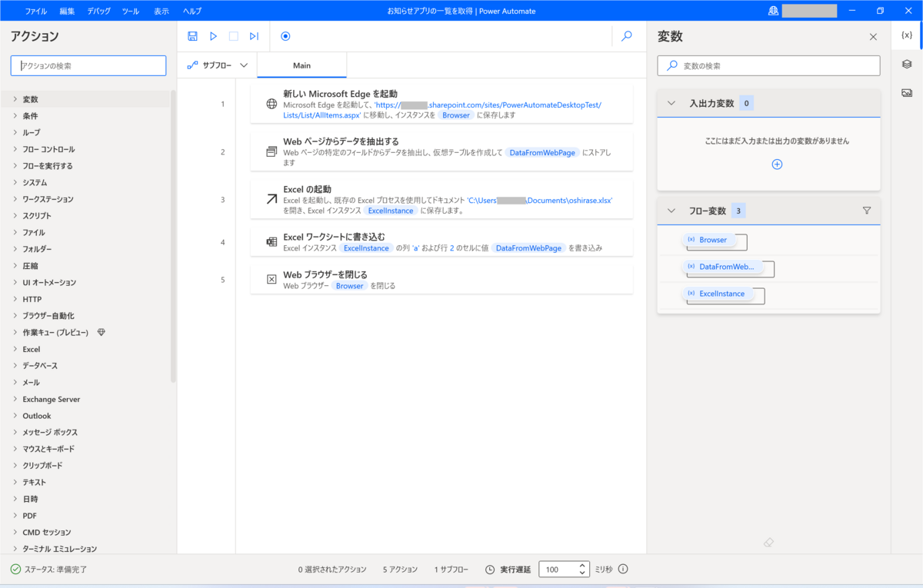Click the ExcelInstance chip in action 3
923x588 pixels.
point(391,210)
